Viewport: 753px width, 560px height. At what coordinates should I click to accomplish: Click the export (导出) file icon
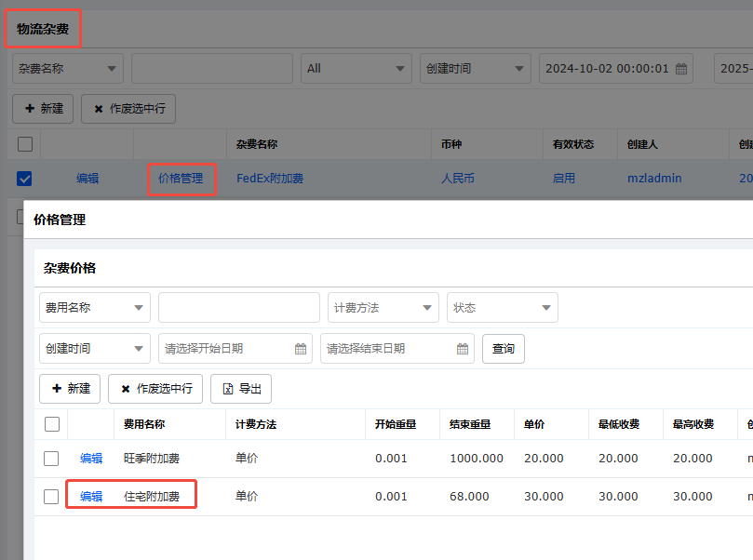pos(228,389)
